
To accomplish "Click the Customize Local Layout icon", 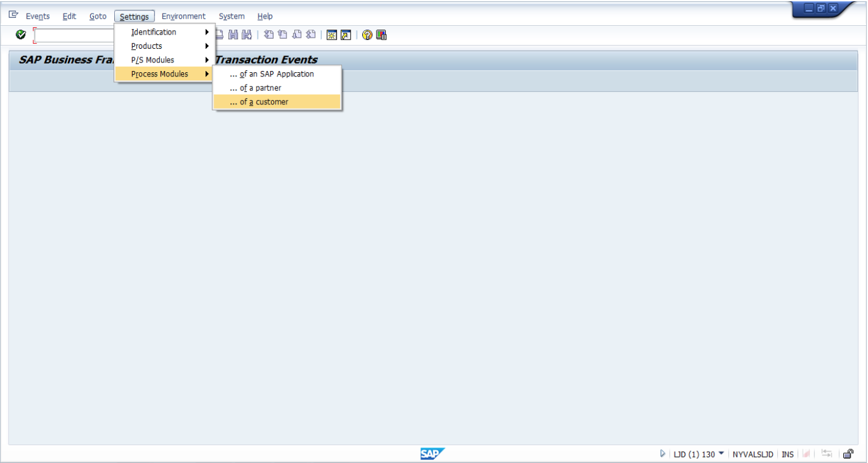I will (380, 35).
